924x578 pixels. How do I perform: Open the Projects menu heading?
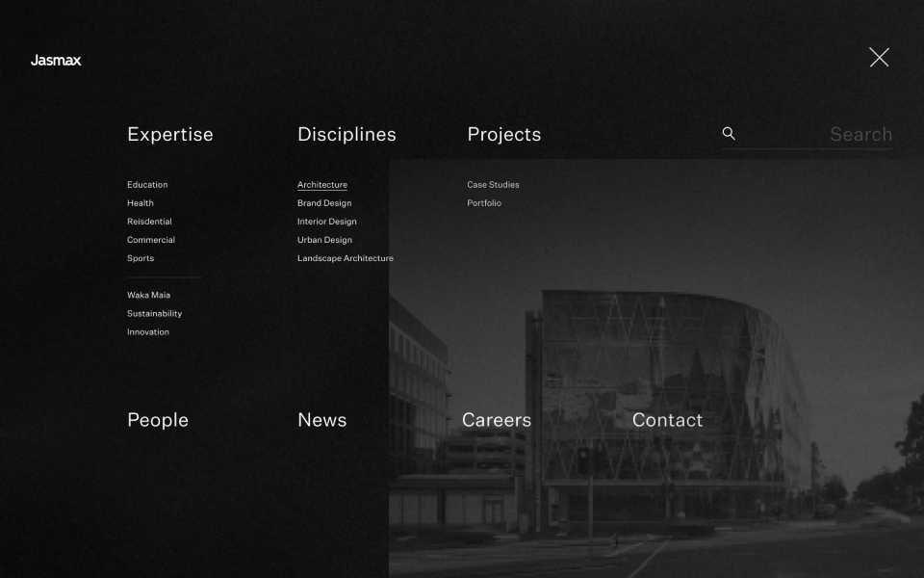point(503,135)
